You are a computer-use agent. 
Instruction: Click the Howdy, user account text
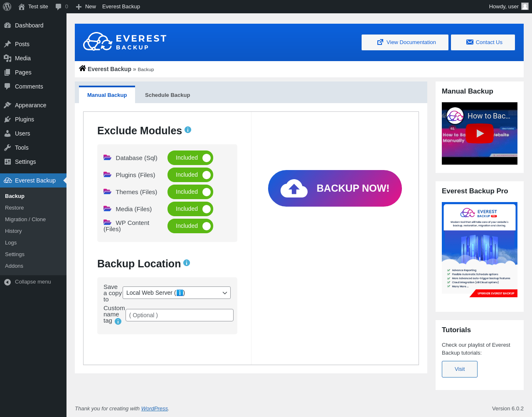pos(504,7)
